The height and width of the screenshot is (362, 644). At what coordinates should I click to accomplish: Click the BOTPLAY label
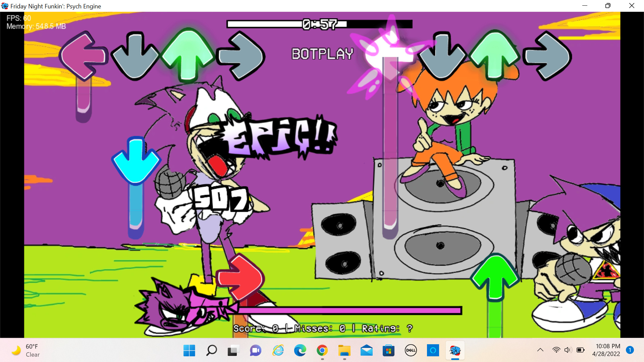coord(322,54)
